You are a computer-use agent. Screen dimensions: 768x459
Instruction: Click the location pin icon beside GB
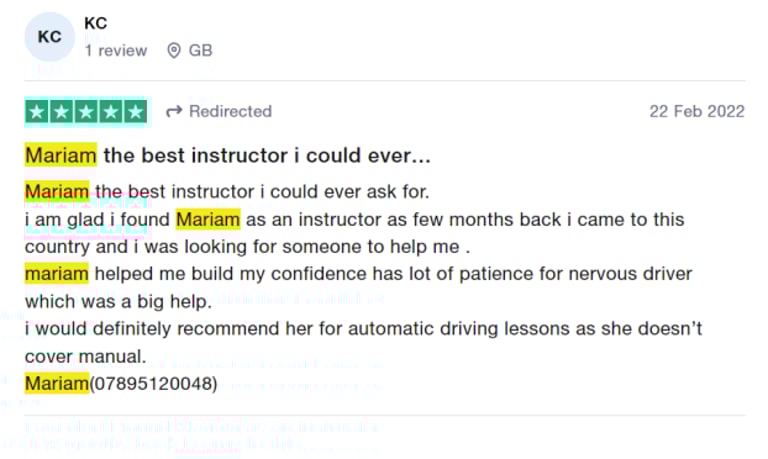click(x=174, y=50)
